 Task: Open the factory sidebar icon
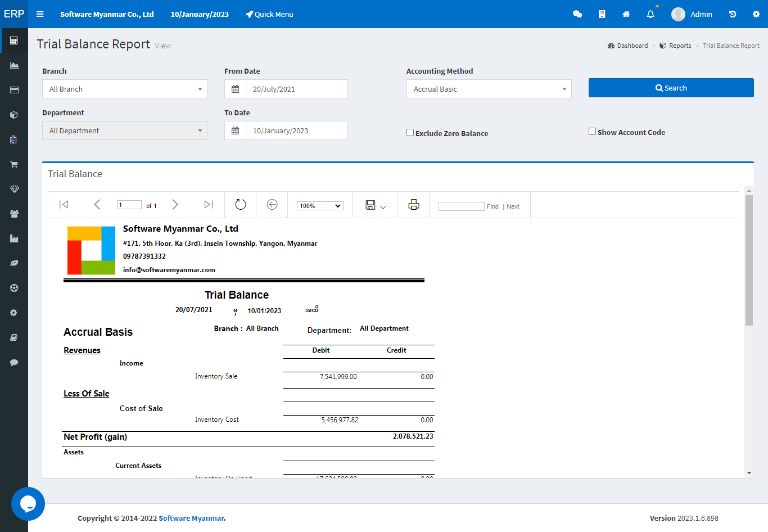point(14,238)
